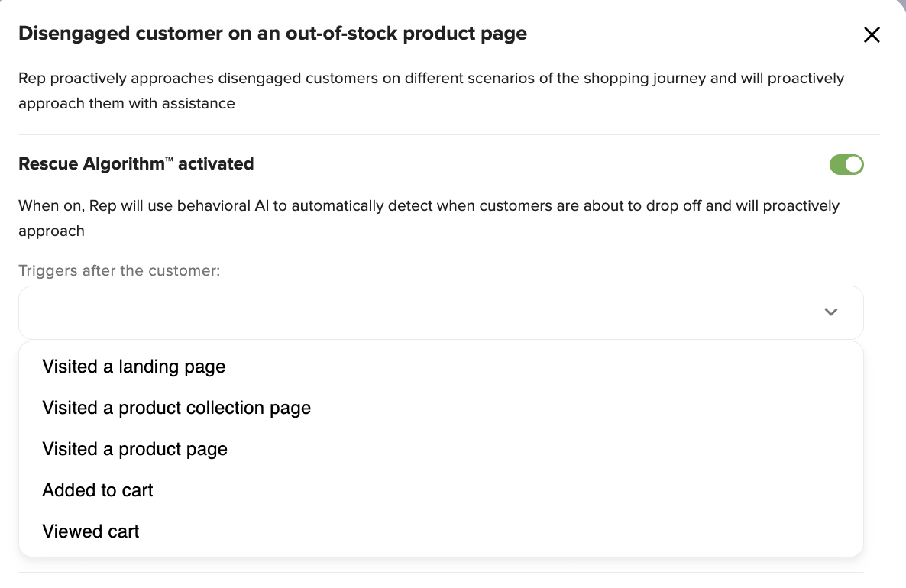Click the approach them with assistance line
Image resolution: width=906 pixels, height=588 pixels.
[x=127, y=103]
